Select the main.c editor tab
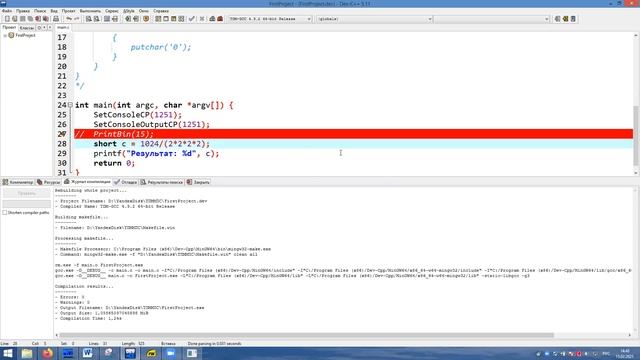The height and width of the screenshot is (360, 640). click(x=63, y=27)
